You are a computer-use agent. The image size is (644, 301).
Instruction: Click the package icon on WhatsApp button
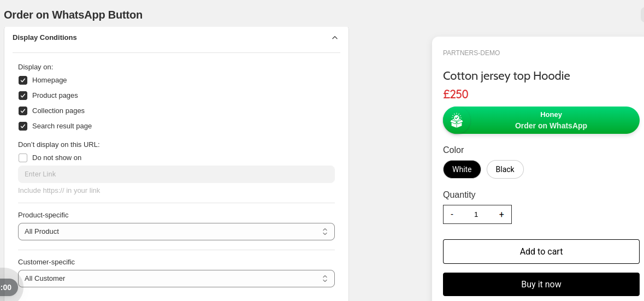point(456,120)
